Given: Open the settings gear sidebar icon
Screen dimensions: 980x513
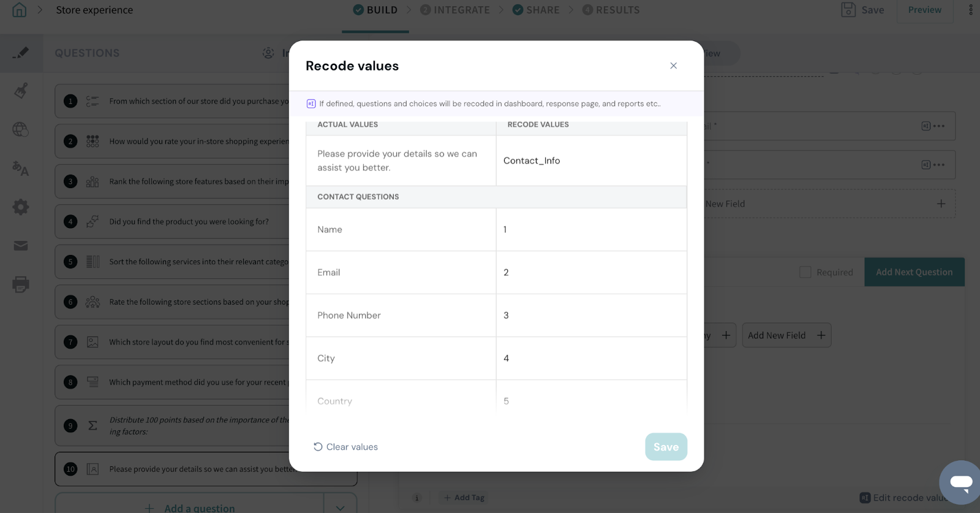Looking at the screenshot, I should point(21,207).
